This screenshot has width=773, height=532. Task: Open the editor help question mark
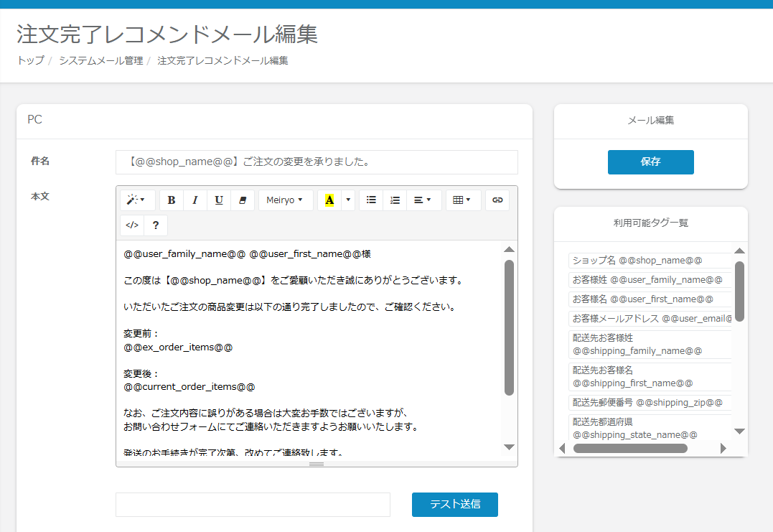156,225
